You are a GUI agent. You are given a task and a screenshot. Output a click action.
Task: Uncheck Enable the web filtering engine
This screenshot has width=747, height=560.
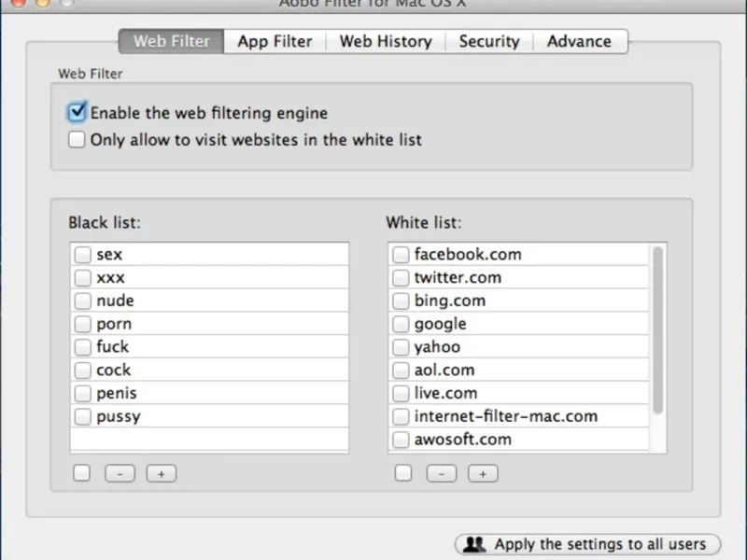tap(77, 112)
